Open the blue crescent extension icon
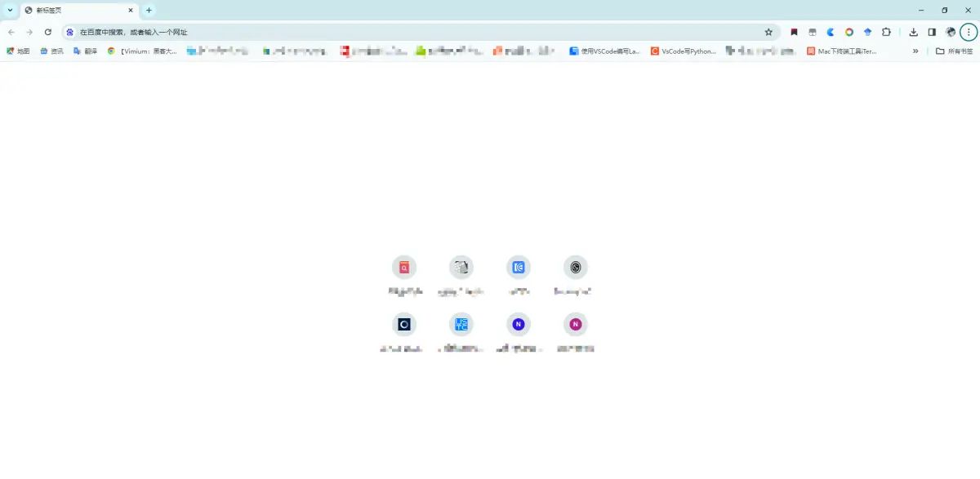 point(831,32)
